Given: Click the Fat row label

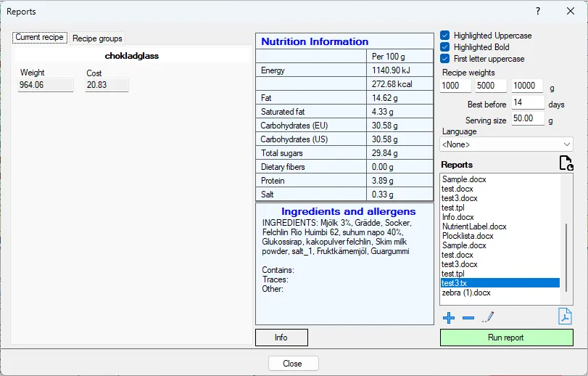Looking at the screenshot, I should [x=266, y=98].
